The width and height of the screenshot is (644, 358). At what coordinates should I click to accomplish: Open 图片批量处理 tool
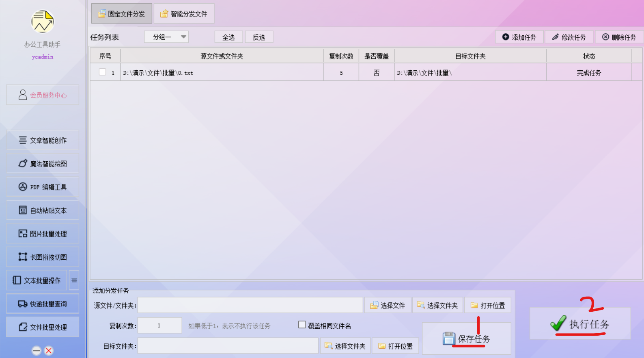43,234
